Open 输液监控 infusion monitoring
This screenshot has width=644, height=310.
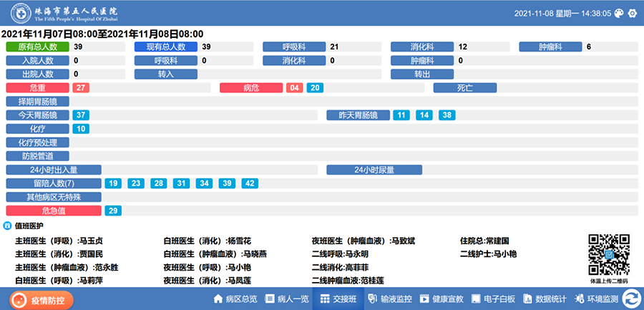[x=390, y=299]
